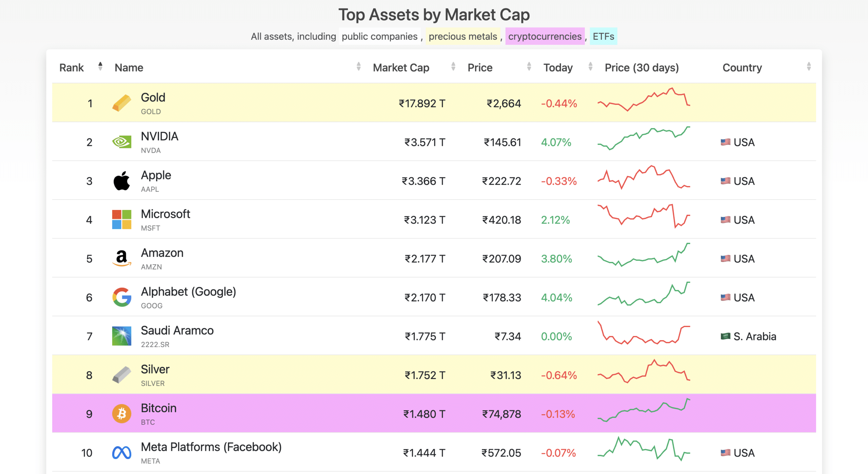Click Gold's 30-day price chart
This screenshot has height=474, width=868.
click(x=644, y=99)
